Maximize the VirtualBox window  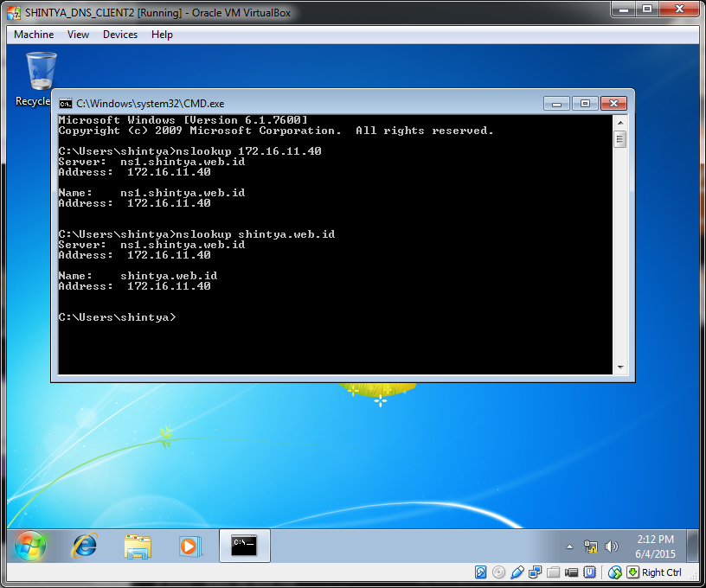coord(647,9)
